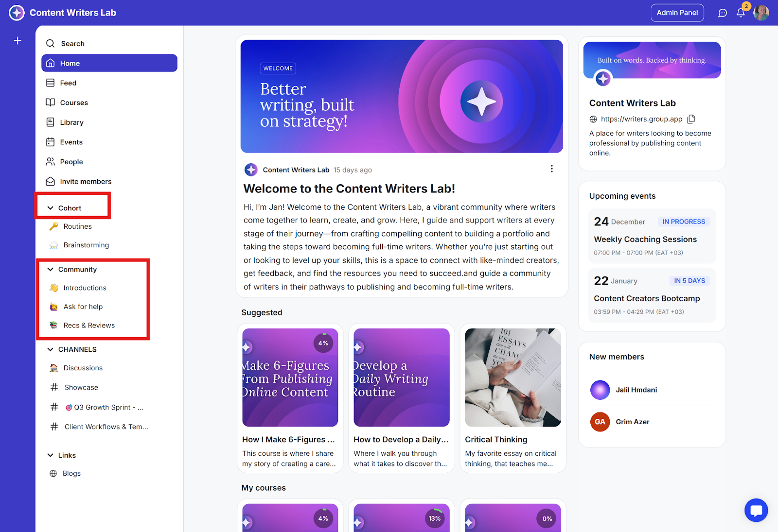Click the Blogs globe icon
The width and height of the screenshot is (778, 532).
[x=53, y=474]
